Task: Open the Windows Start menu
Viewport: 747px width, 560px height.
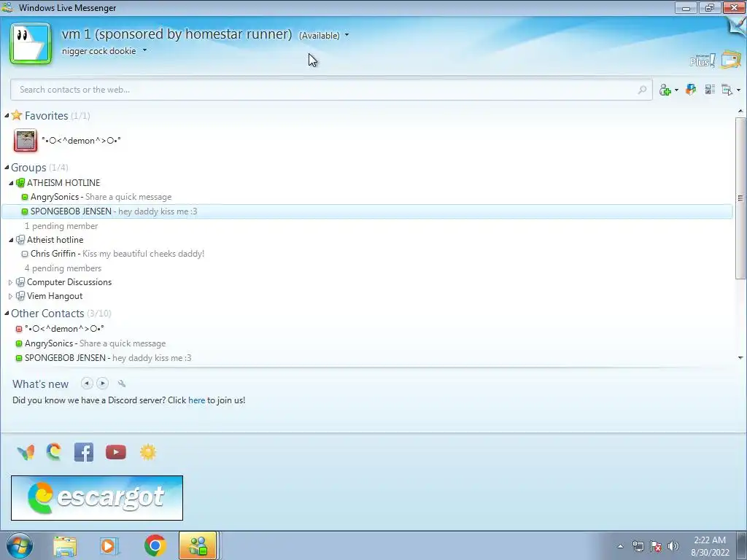Action: click(x=18, y=545)
